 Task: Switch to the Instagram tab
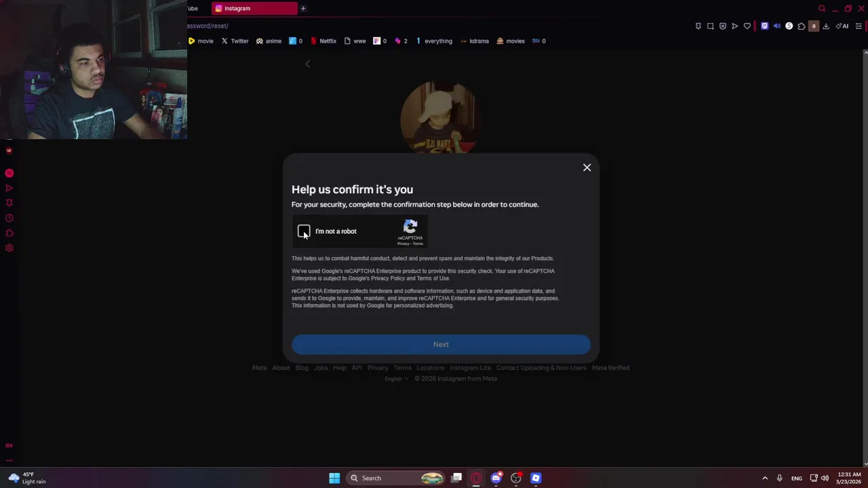[x=254, y=8]
